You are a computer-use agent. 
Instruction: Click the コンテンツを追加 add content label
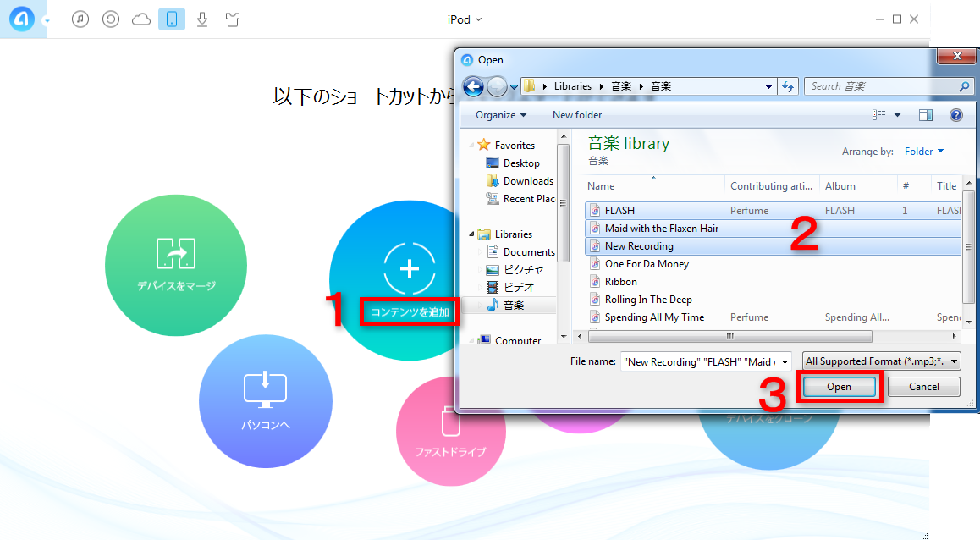(410, 311)
